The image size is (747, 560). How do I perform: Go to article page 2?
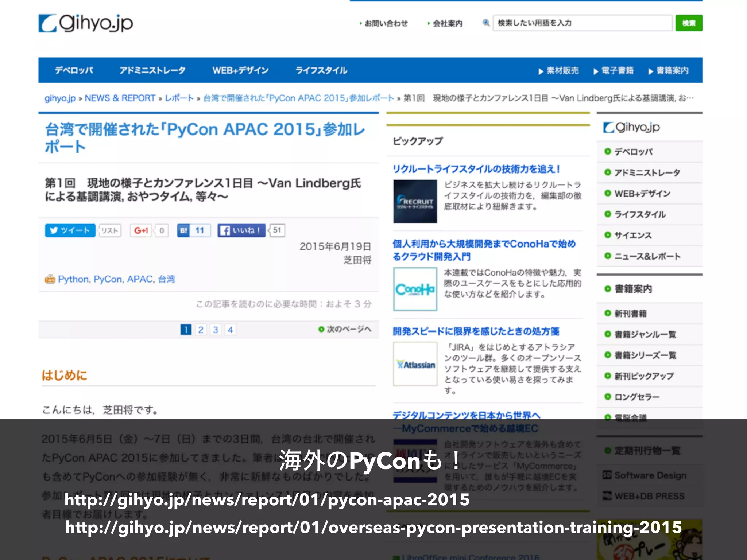tap(201, 330)
